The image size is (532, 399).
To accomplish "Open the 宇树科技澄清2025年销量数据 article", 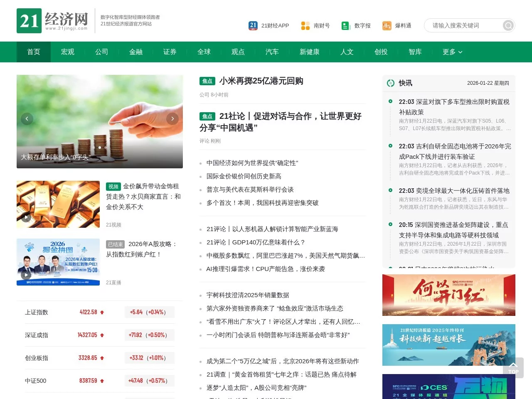I will (x=248, y=295).
